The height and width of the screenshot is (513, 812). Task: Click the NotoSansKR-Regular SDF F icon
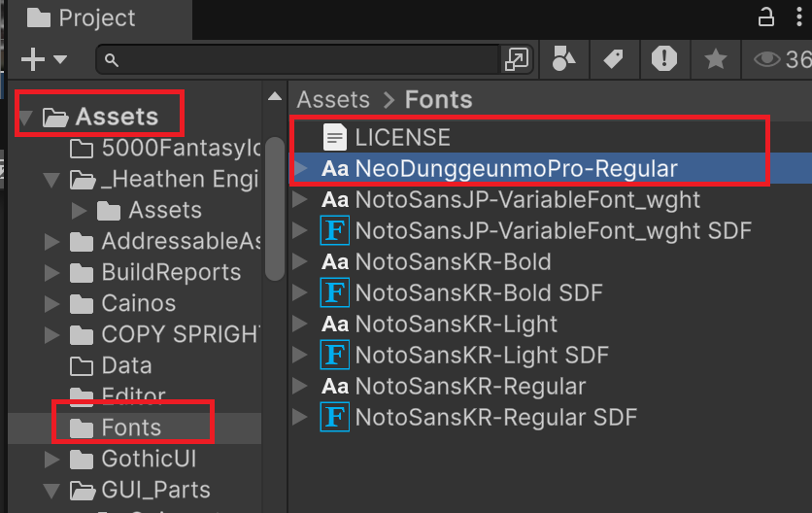[x=334, y=417]
